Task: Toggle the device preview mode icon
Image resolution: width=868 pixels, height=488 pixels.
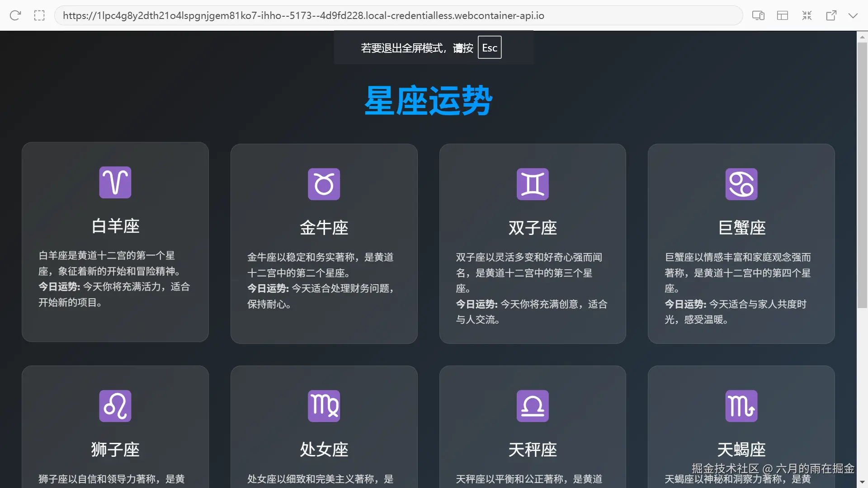Action: pos(758,15)
